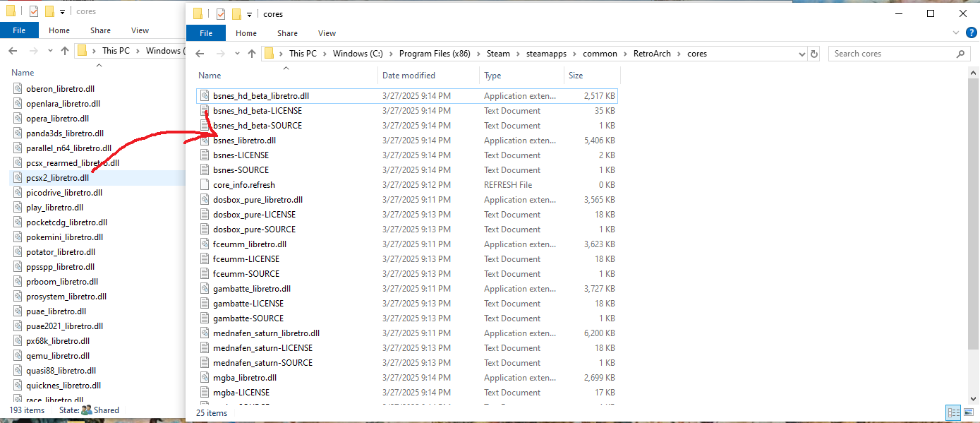The image size is (980, 423).
Task: Sort by Date modified column
Action: pos(409,76)
